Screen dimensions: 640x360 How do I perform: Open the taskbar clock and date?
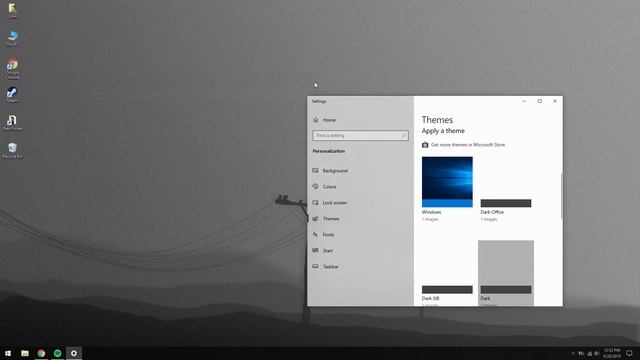(x=612, y=353)
